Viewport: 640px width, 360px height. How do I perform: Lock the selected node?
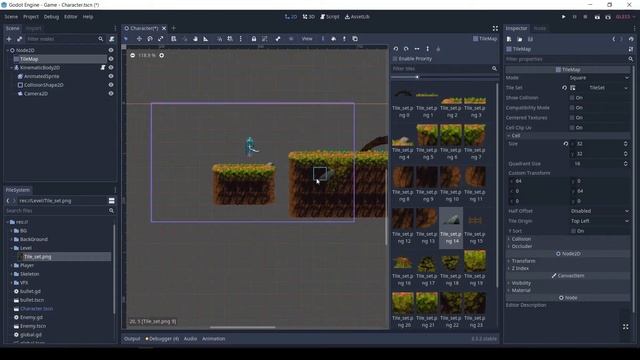click(x=253, y=39)
